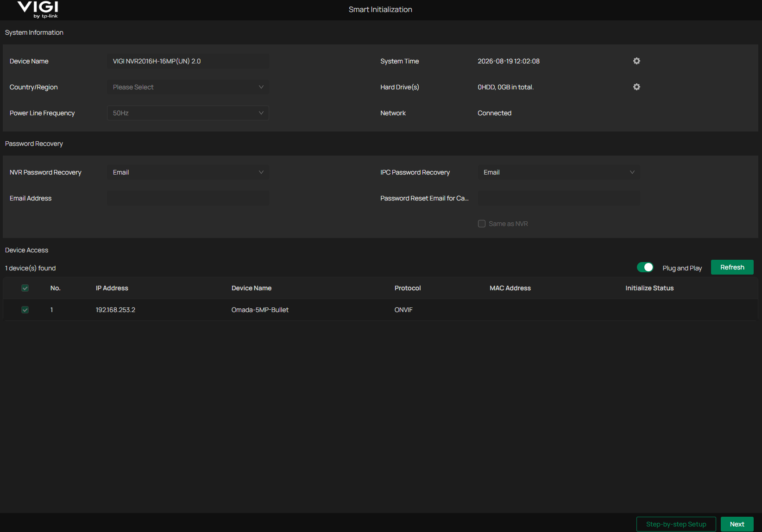This screenshot has width=762, height=532.
Task: Toggle select-all checkbox in table header
Action: (25, 288)
